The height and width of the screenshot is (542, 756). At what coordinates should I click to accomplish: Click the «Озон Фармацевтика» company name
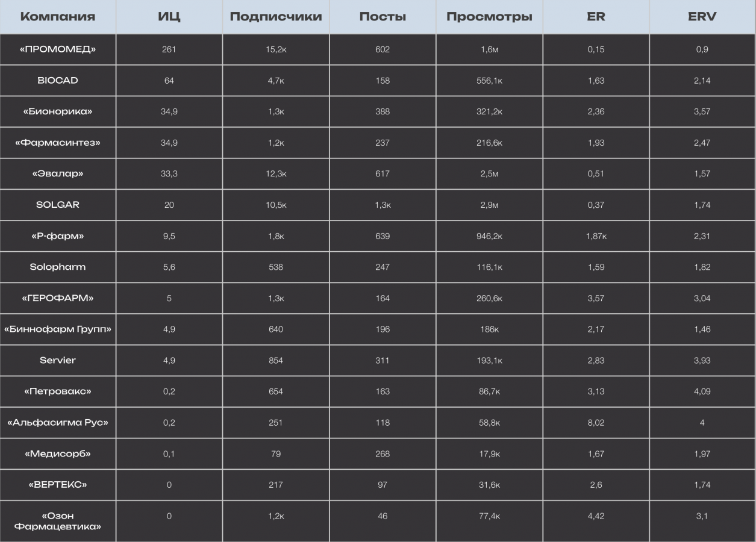pyautogui.click(x=58, y=521)
